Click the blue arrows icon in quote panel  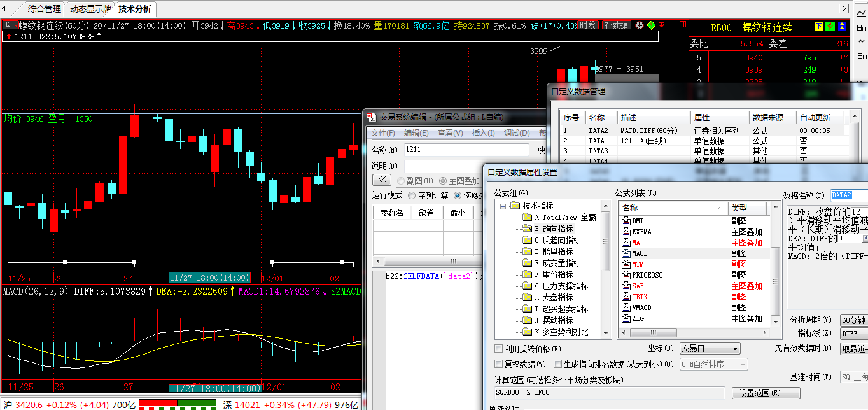tap(843, 27)
